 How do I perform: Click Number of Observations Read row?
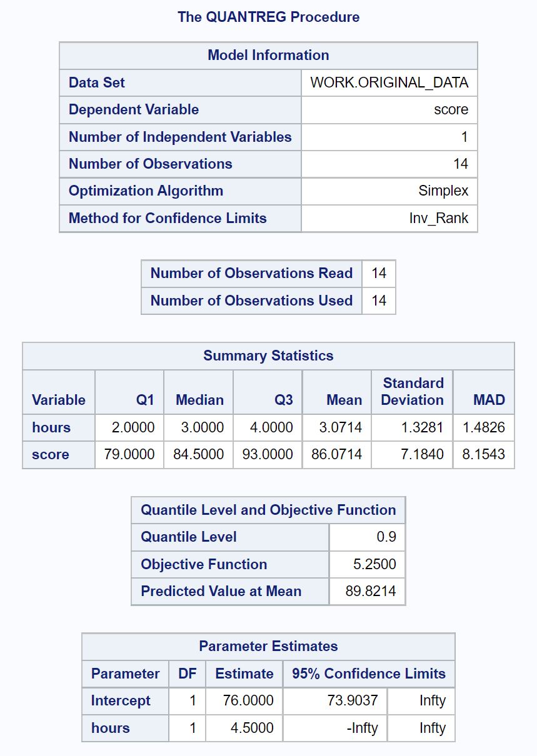click(251, 273)
